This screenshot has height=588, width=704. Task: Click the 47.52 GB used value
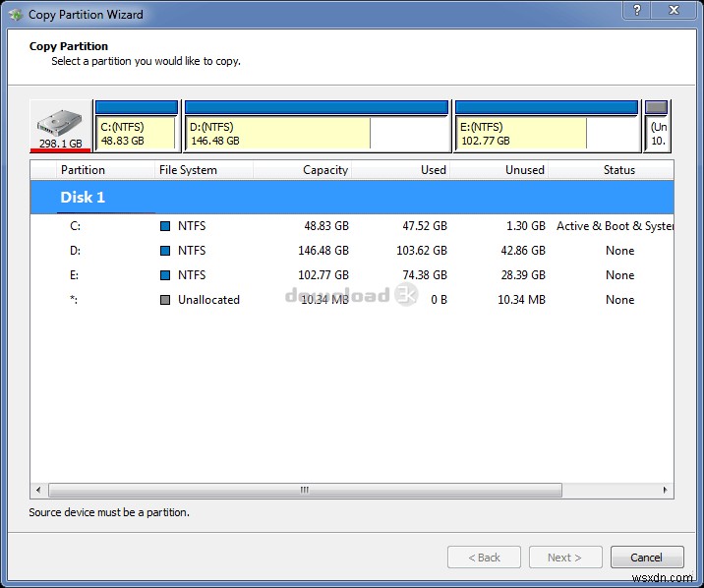(425, 226)
